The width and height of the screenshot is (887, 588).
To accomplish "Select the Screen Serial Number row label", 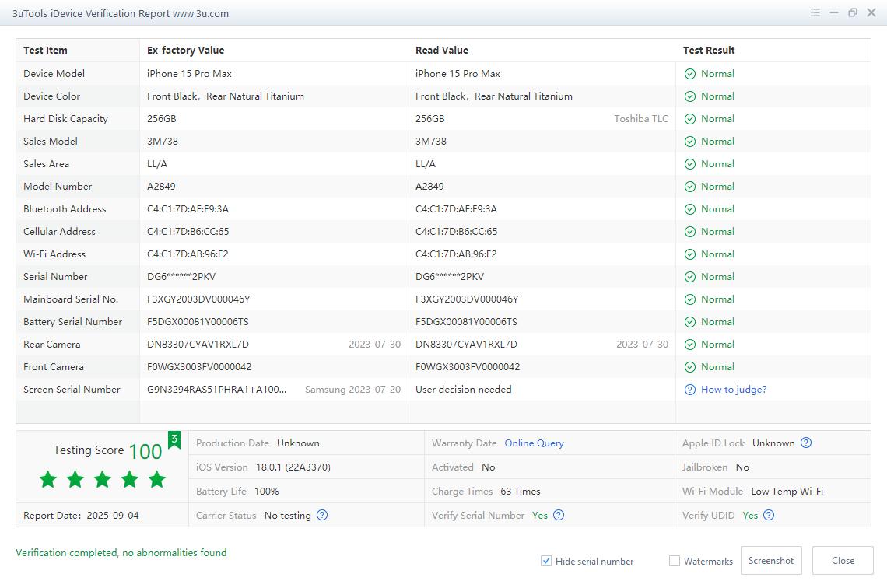I will point(72,390).
